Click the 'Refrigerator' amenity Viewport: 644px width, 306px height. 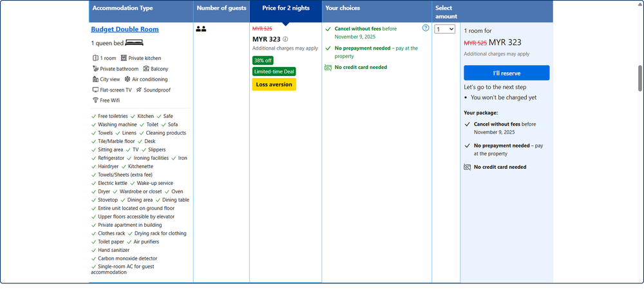point(111,158)
